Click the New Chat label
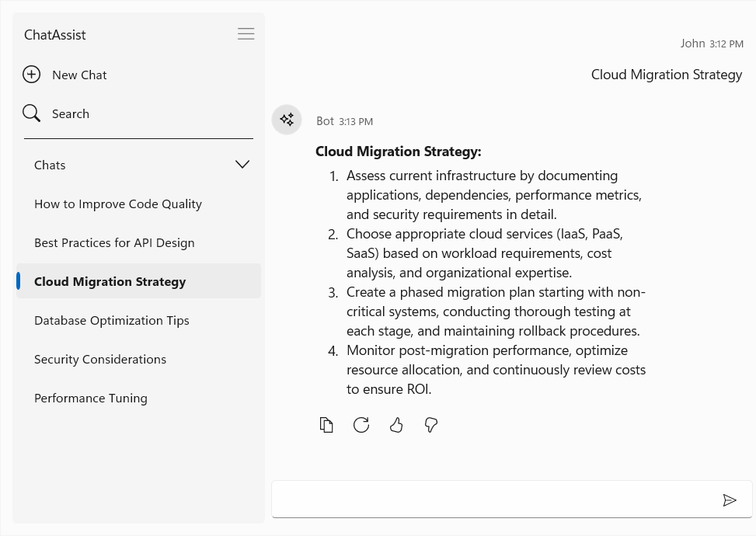Viewport: 756px width, 536px height. (79, 75)
